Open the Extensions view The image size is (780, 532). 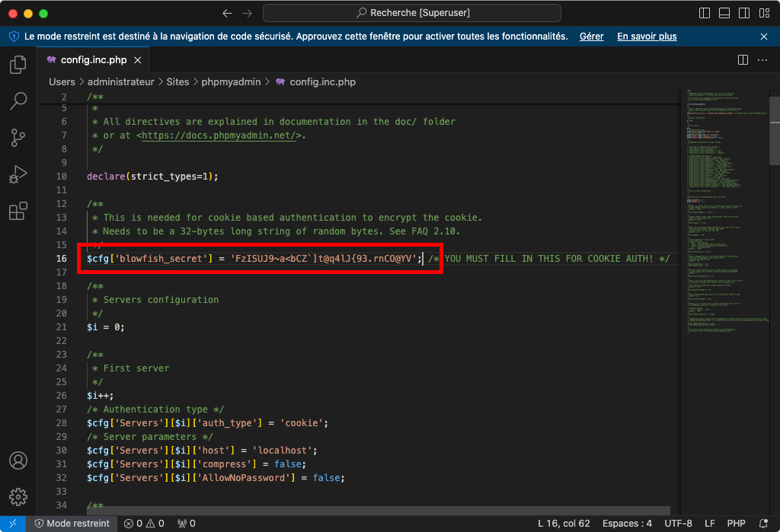click(18, 212)
